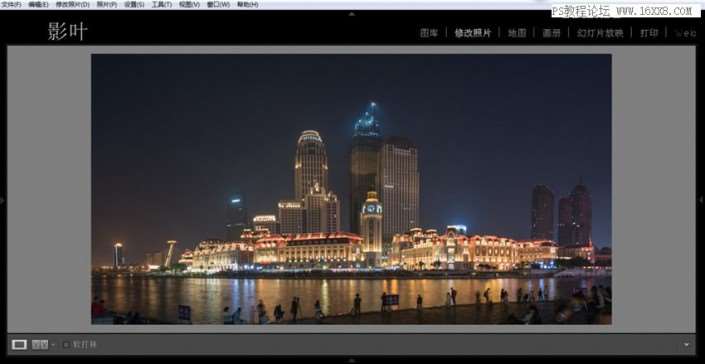Select the Loupe view icon in toolbar

click(19, 345)
